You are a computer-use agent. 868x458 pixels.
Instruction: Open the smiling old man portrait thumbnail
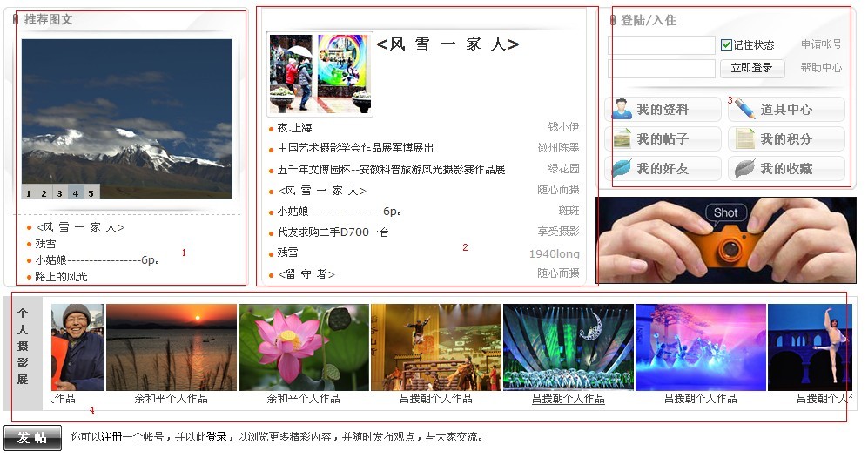coord(77,347)
